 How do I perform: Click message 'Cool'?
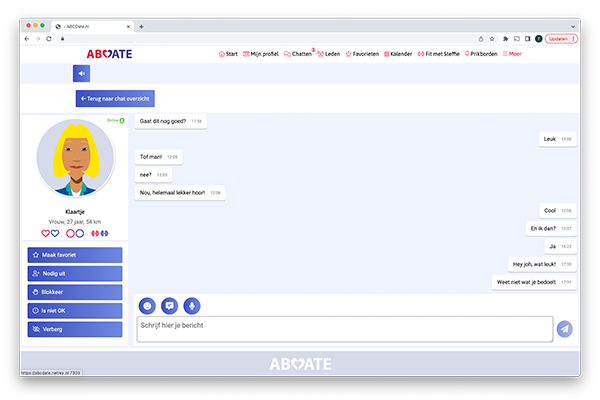coord(558,211)
